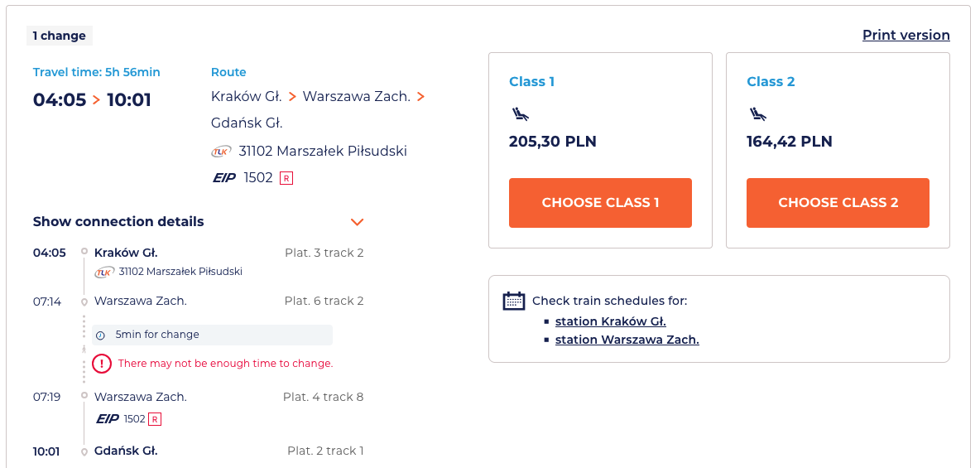980x468 pixels.
Task: Click the small EIP logo in connection details
Action: pos(108,419)
